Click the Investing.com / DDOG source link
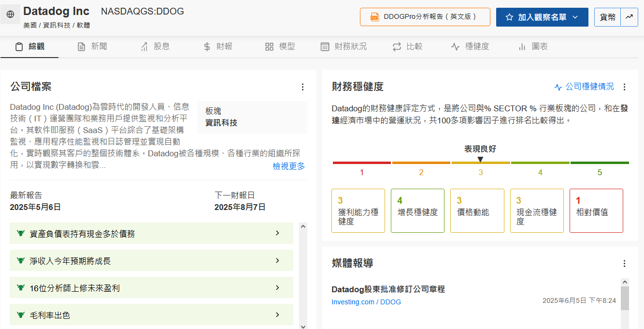Screen dimensions: 644x329 point(366,302)
